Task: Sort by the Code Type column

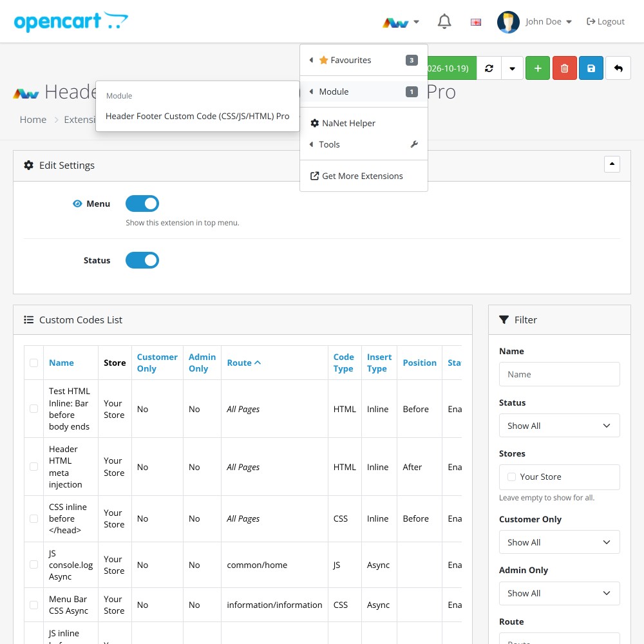Action: (344, 363)
